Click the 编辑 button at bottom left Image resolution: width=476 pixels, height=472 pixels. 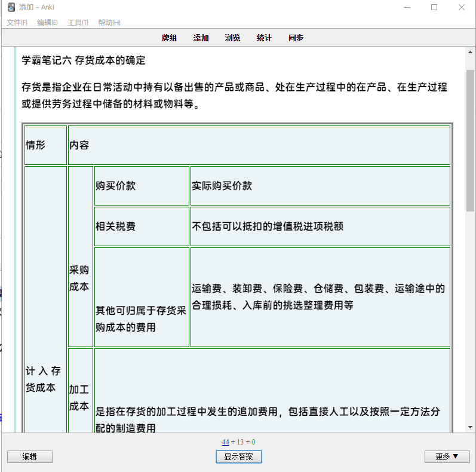click(x=30, y=456)
